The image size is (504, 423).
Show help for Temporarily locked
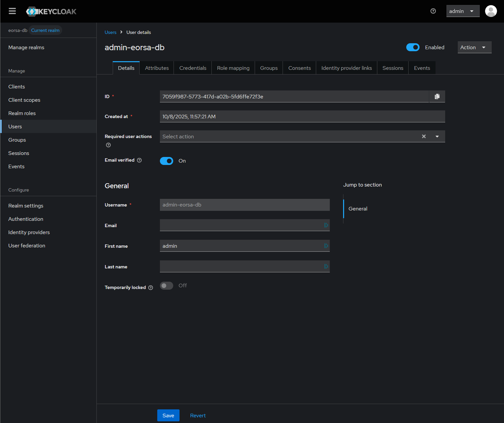(x=151, y=288)
